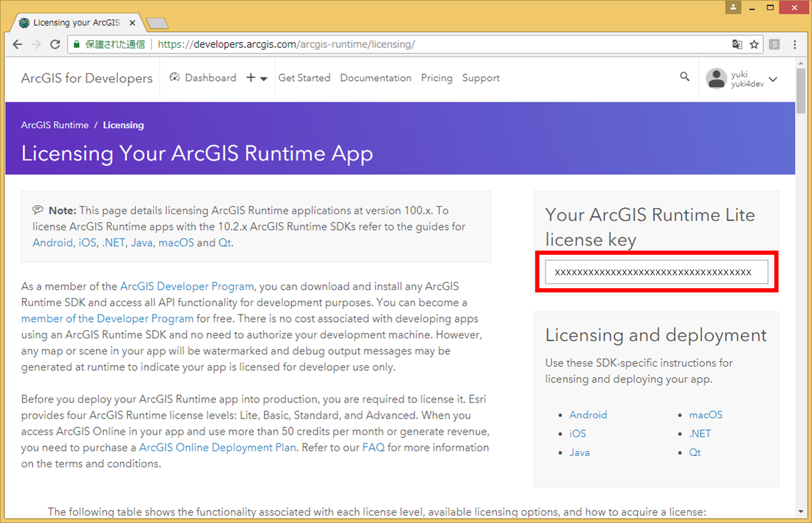Open iOS under Licensing and deployment

click(578, 433)
